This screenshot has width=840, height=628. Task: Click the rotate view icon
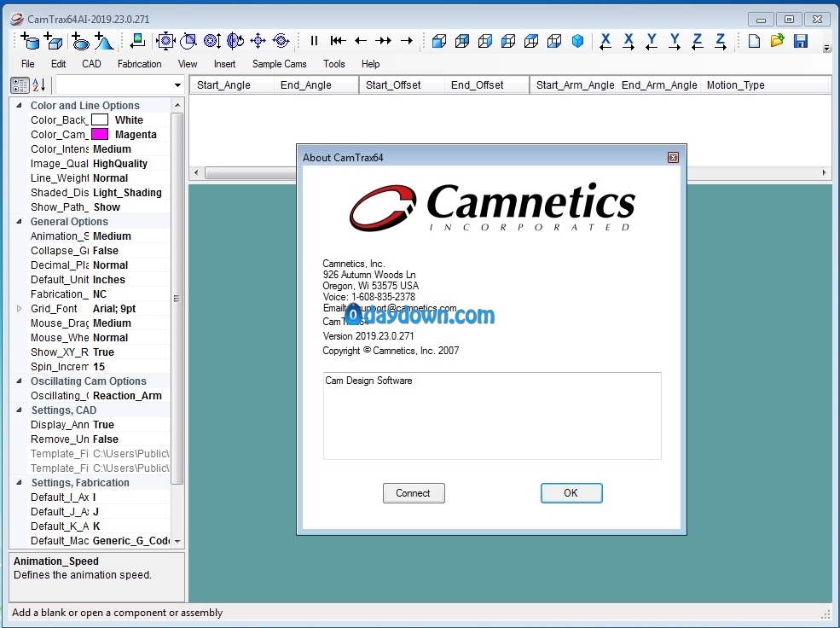pos(235,41)
